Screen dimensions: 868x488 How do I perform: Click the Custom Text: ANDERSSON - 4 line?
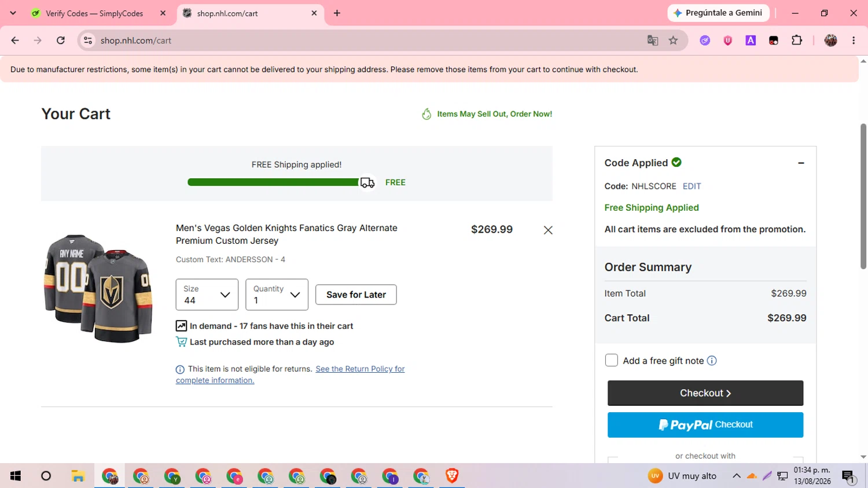pos(230,259)
